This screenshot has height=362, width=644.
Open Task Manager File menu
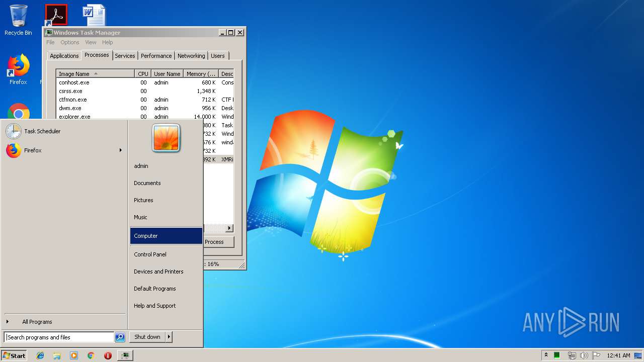(x=50, y=42)
